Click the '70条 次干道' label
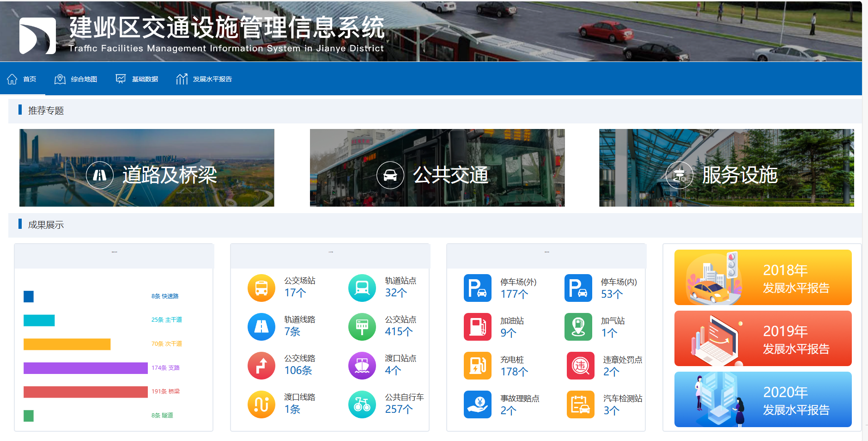 167,344
